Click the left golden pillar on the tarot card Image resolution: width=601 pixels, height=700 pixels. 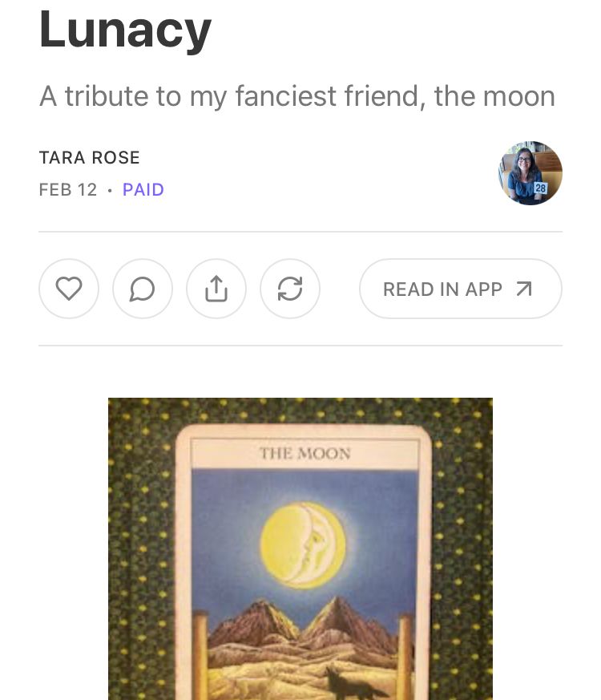[x=200, y=655]
